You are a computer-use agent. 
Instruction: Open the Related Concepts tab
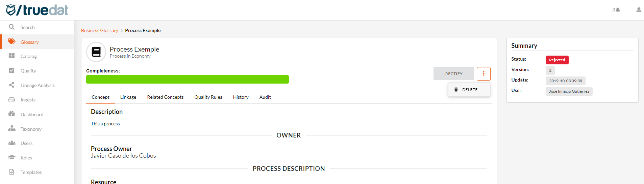click(165, 97)
